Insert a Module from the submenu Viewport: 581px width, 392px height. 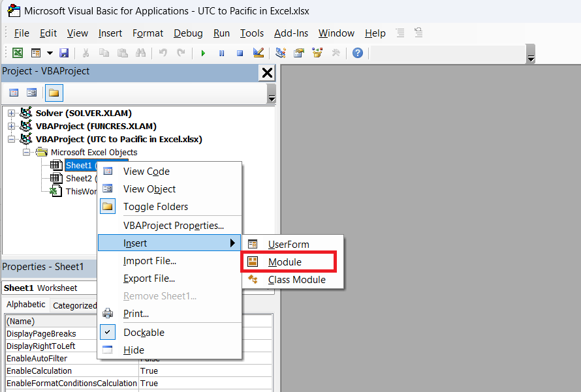coord(292,262)
